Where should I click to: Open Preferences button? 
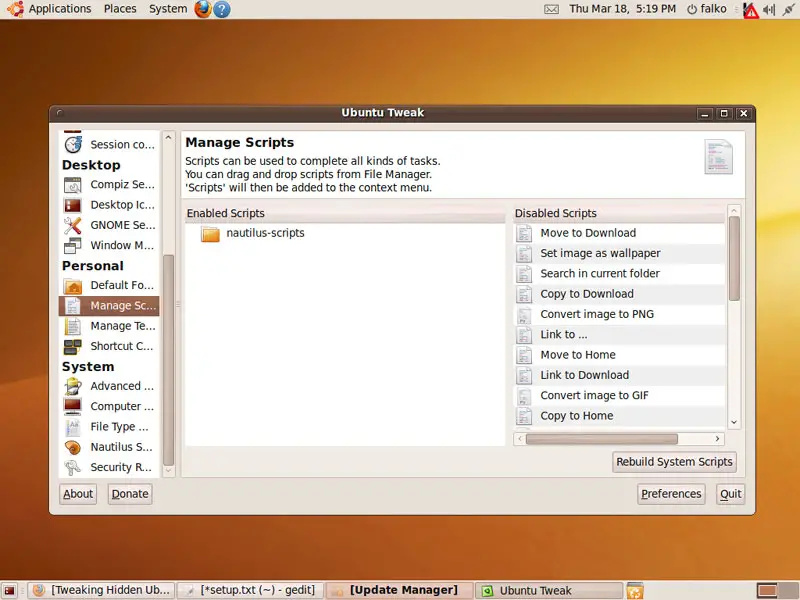pos(671,494)
